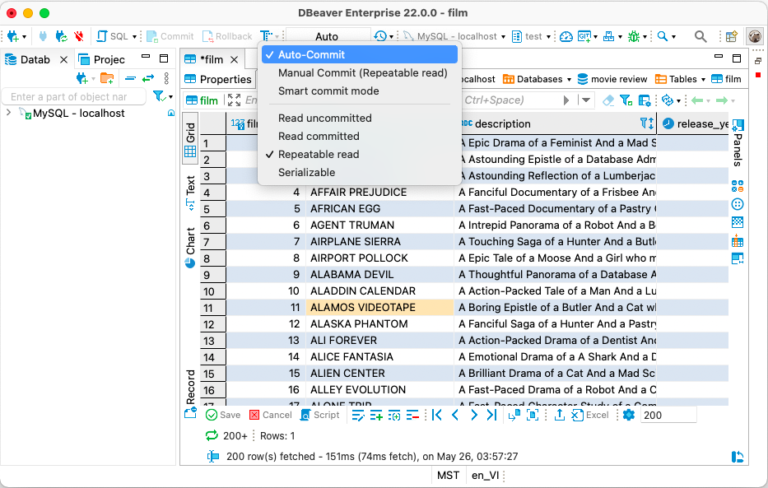768x488 pixels.
Task: Open the filter history dropdown arrow
Action: [x=586, y=100]
